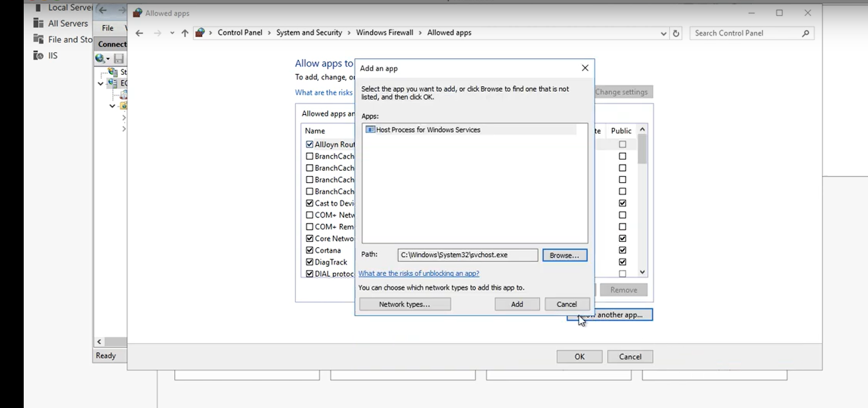Viewport: 868px width, 408px height.
Task: Click Cancel in Allowed apps window
Action: point(630,356)
